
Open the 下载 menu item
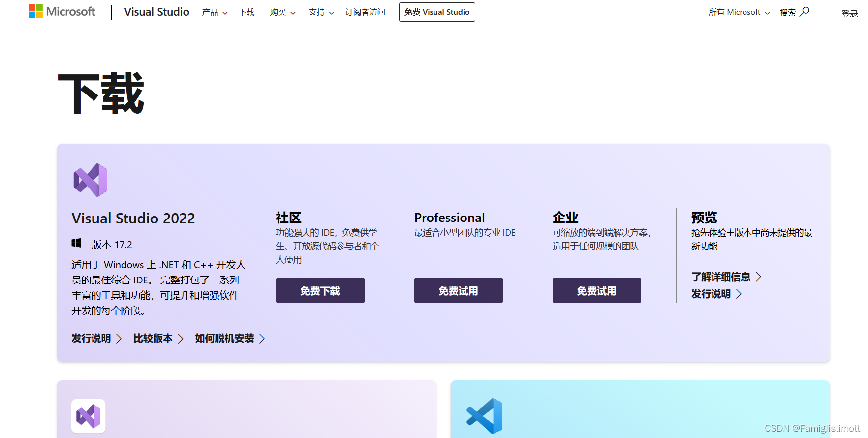(x=247, y=12)
